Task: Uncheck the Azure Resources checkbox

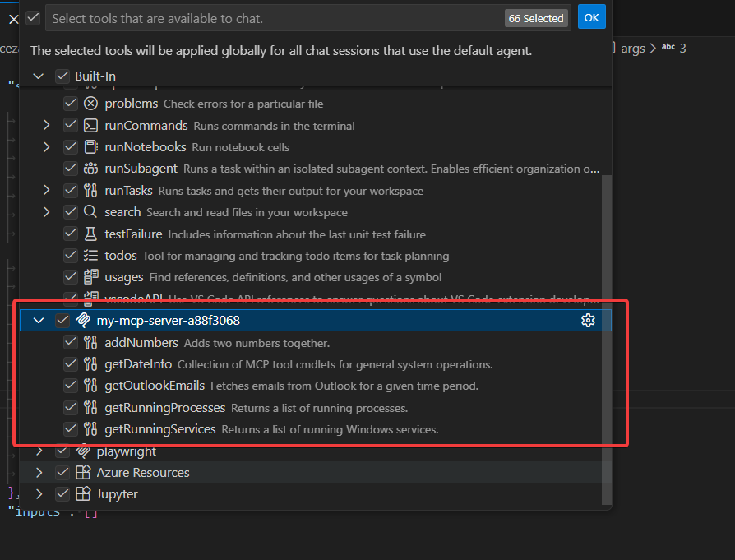Action: 62,472
